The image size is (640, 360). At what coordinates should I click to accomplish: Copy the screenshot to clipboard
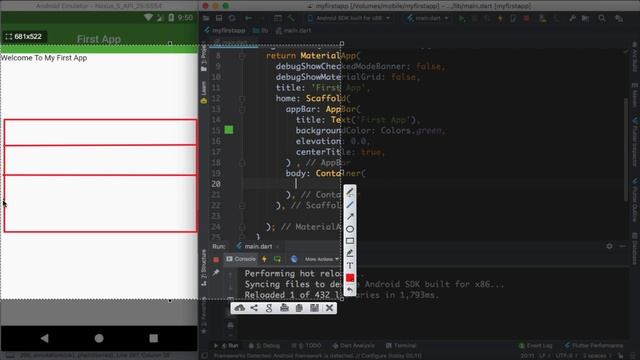(x=299, y=308)
